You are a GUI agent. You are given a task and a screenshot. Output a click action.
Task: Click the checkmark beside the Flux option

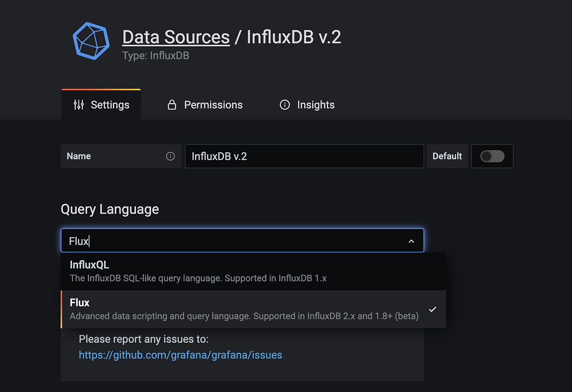432,309
